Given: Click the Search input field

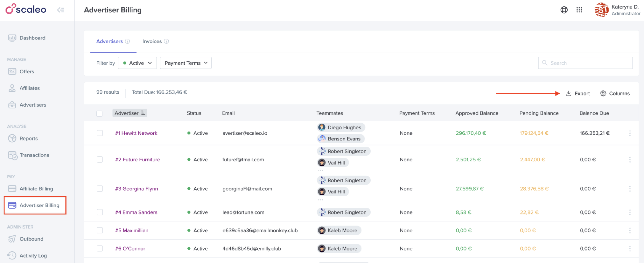Looking at the screenshot, I should point(585,63).
